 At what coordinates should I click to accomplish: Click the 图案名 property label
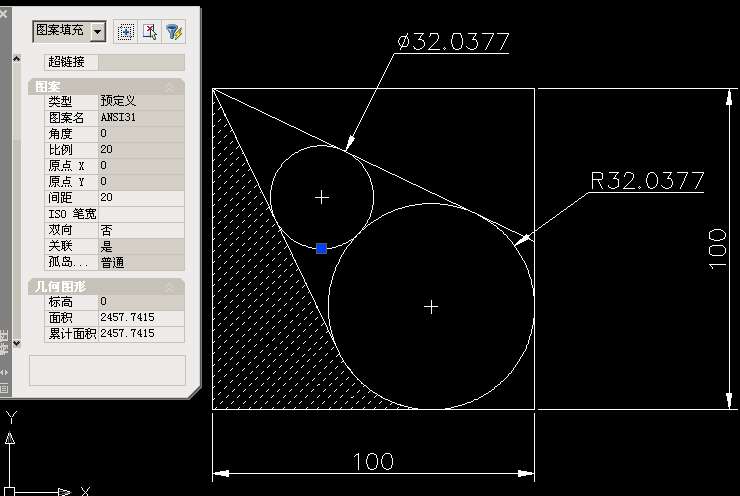[66, 118]
